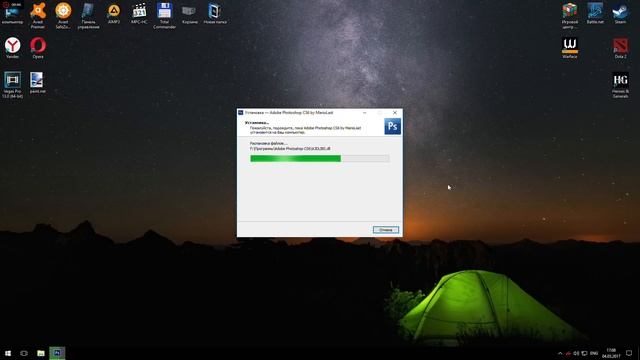Launch the MPC-HC media player shortcut
Image resolution: width=640 pixels, height=360 pixels.
point(139,13)
